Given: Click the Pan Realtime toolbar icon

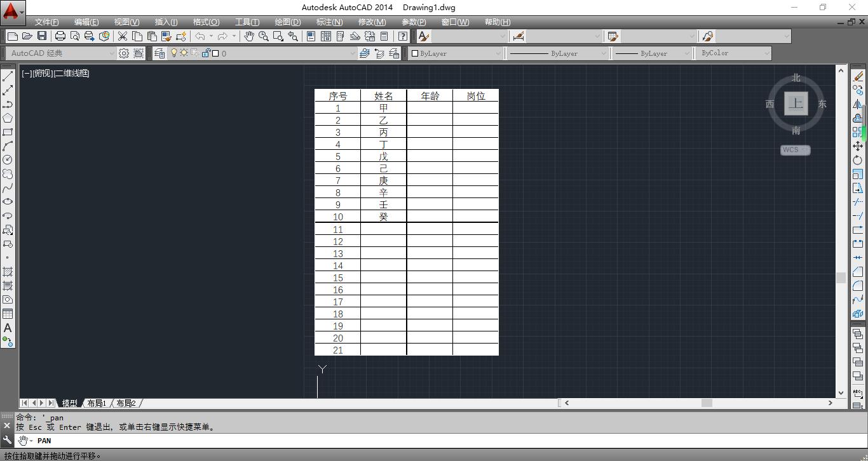Looking at the screenshot, I should [x=249, y=36].
